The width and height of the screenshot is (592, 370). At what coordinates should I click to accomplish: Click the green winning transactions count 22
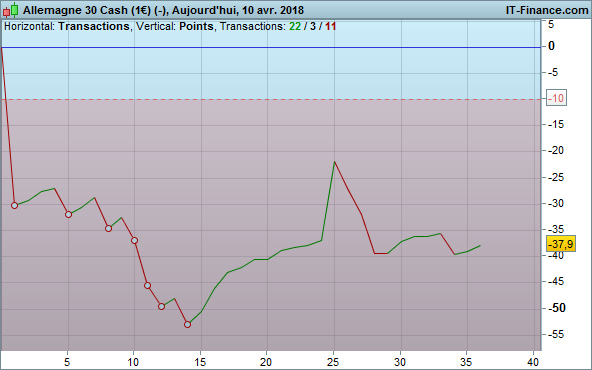[295, 26]
